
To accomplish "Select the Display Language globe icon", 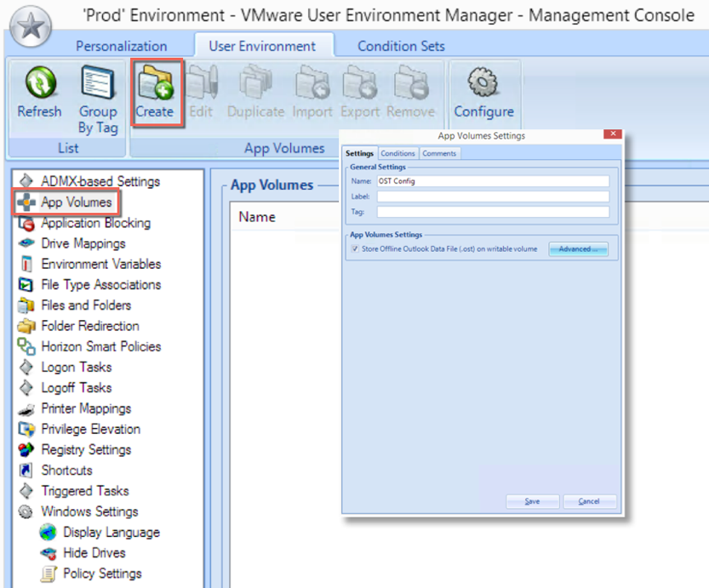I will tap(48, 533).
